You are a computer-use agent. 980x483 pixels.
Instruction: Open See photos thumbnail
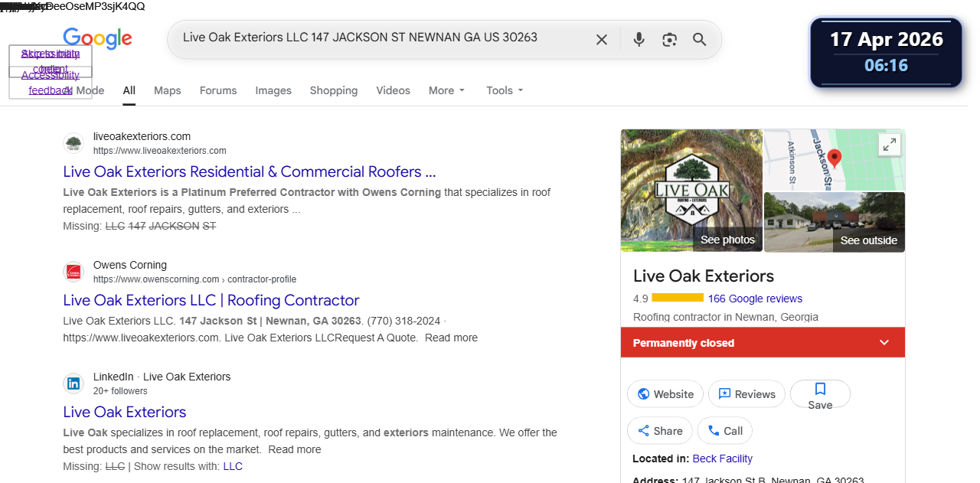[691, 191]
